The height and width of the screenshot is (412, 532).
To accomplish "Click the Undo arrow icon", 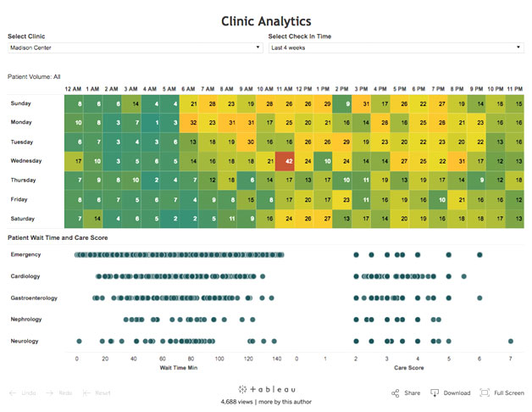I will 13,393.
